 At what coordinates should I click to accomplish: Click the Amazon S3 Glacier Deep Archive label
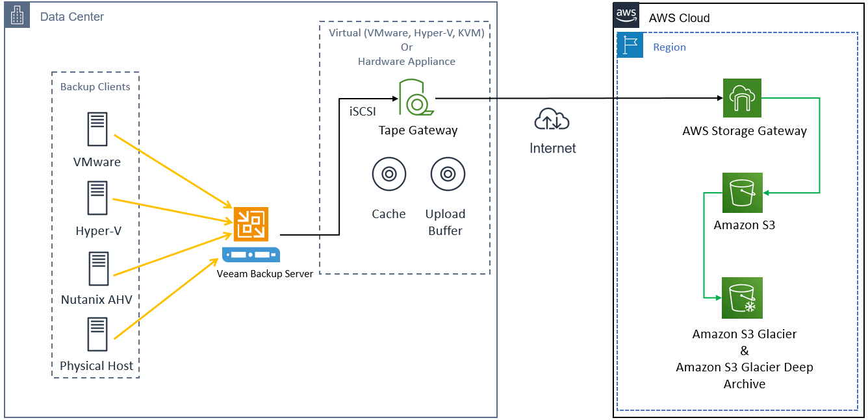tap(745, 367)
